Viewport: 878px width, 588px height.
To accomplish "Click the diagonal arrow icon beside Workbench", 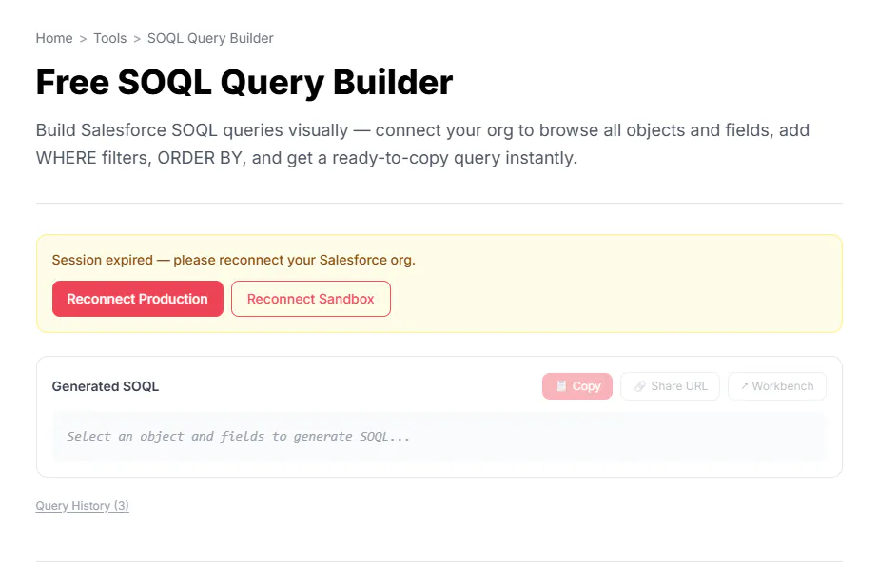I will [744, 386].
